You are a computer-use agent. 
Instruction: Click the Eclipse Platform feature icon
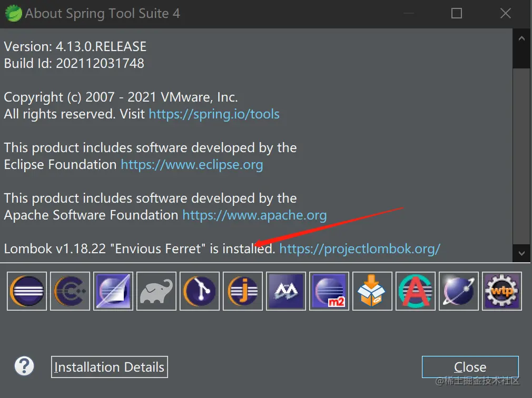click(27, 291)
